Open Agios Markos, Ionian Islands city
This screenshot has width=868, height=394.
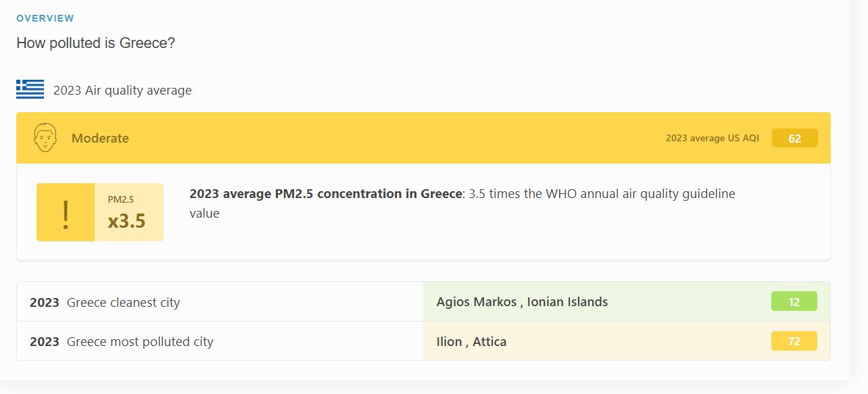[x=522, y=302]
